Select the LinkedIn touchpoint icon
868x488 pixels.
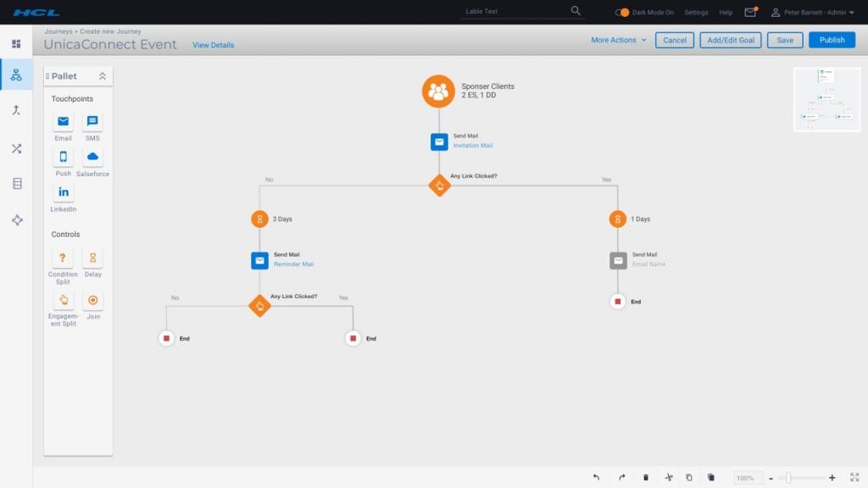click(63, 192)
